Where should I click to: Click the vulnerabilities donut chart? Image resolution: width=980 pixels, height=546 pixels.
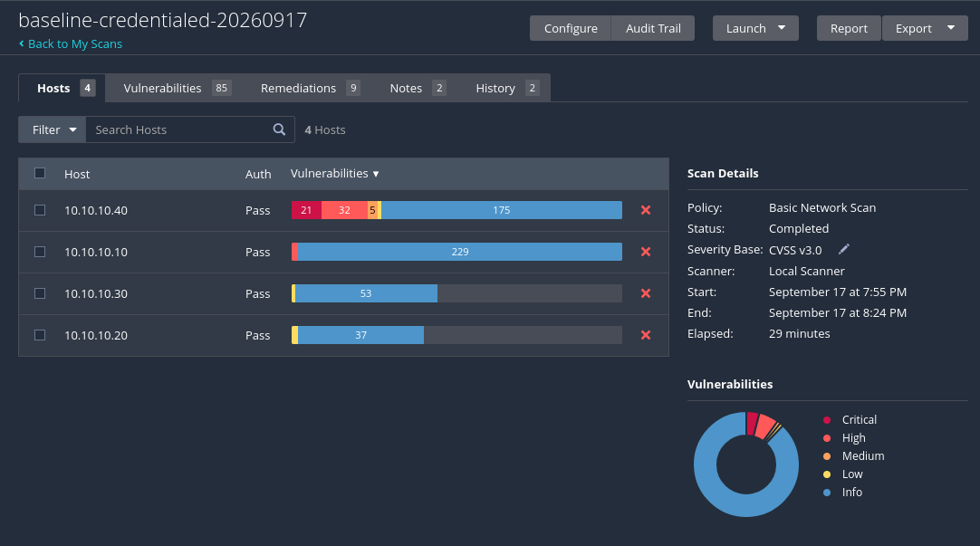pos(746,465)
